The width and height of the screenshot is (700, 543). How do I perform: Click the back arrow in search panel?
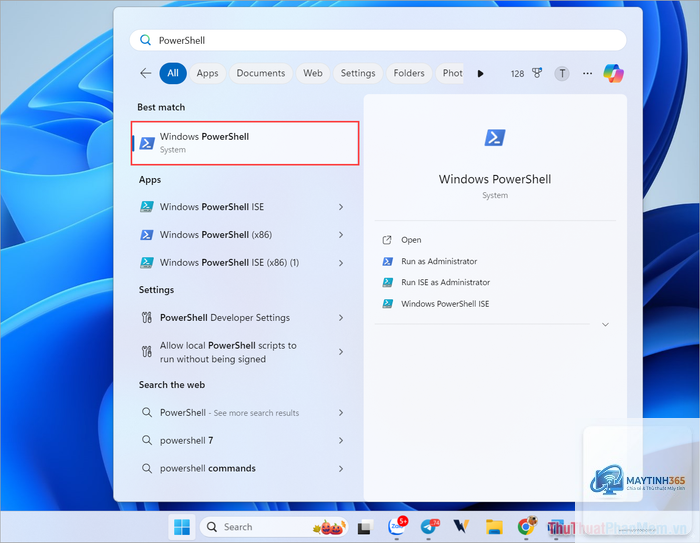(x=146, y=73)
